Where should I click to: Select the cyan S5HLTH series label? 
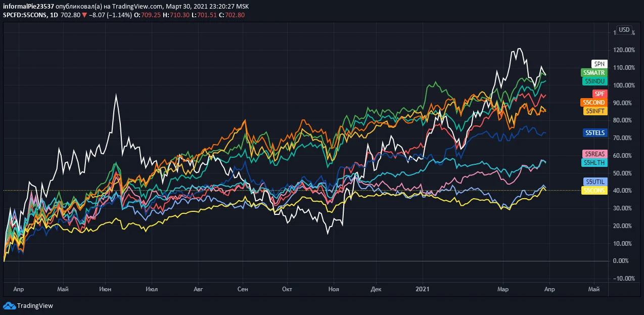tap(594, 162)
